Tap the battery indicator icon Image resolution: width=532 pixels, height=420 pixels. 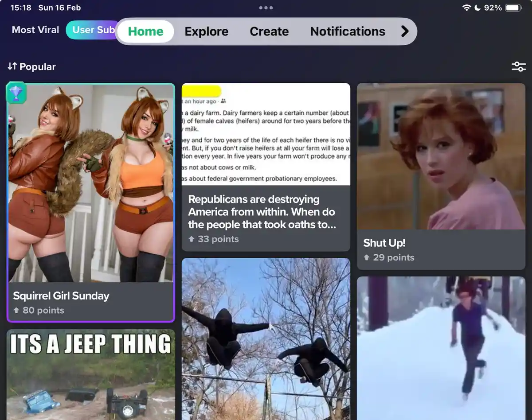click(x=513, y=8)
